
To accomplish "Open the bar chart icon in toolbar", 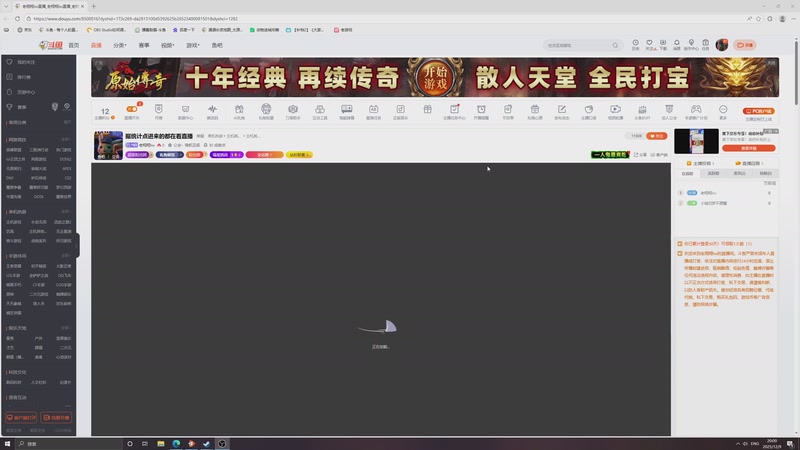I will click(x=642, y=109).
